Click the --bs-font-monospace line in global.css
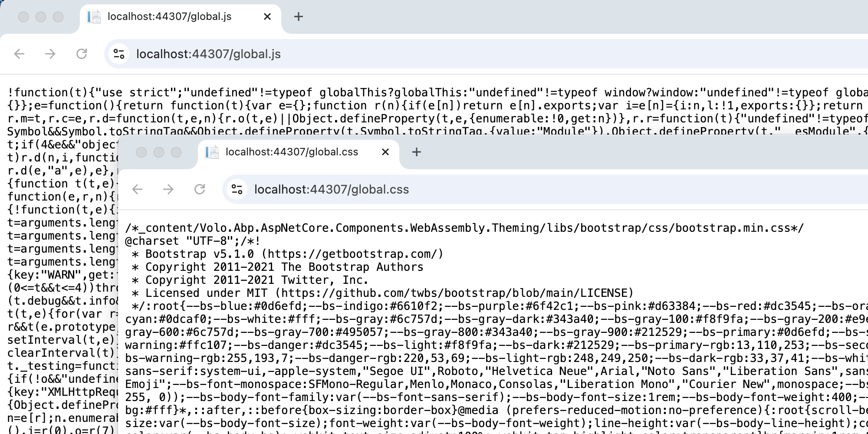The height and width of the screenshot is (434, 868). (496, 384)
